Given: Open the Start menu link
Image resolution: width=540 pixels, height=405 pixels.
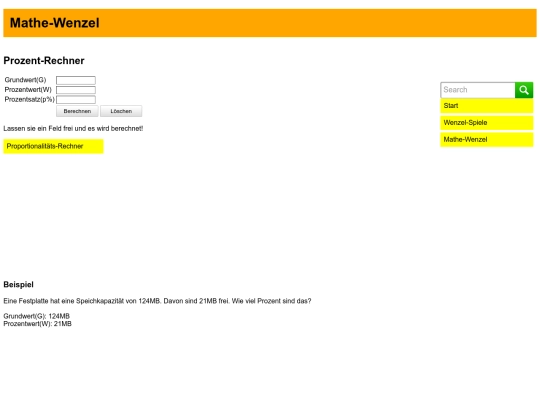Looking at the screenshot, I should pos(487,106).
